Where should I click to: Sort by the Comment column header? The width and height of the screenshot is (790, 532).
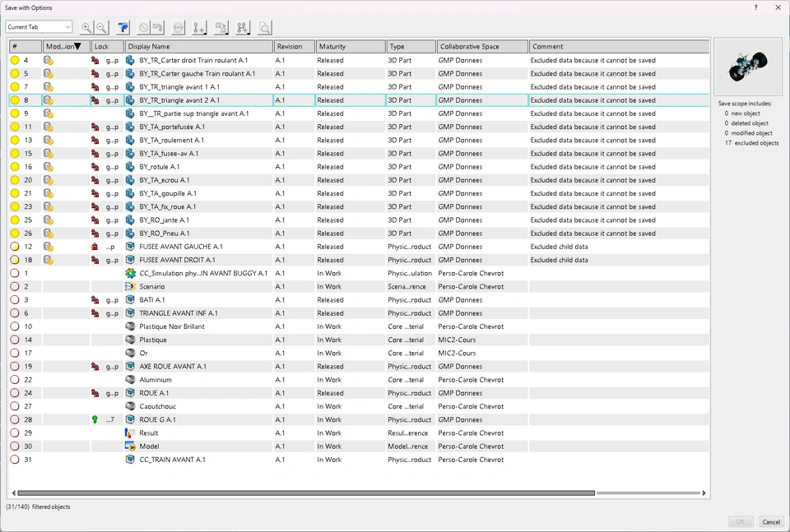(x=619, y=46)
